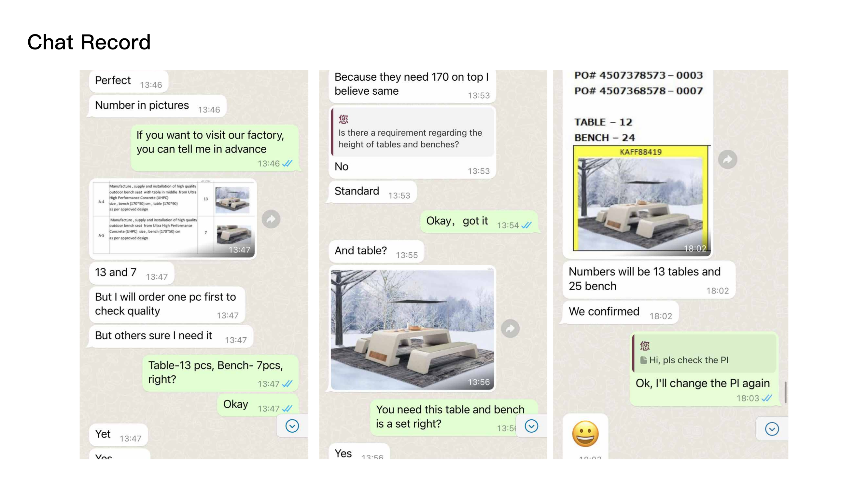
Task: Tap scroll-down chevron in the right chat panel
Action: (772, 429)
